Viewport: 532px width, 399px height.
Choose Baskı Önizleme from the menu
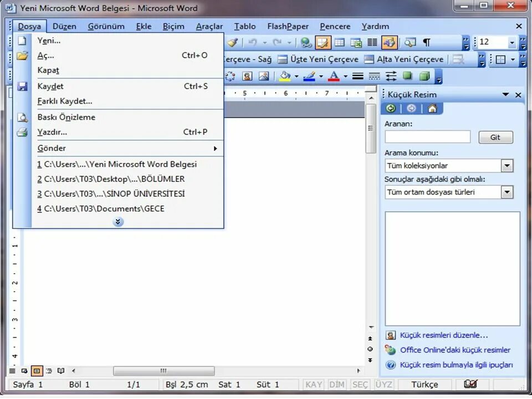(x=118, y=117)
